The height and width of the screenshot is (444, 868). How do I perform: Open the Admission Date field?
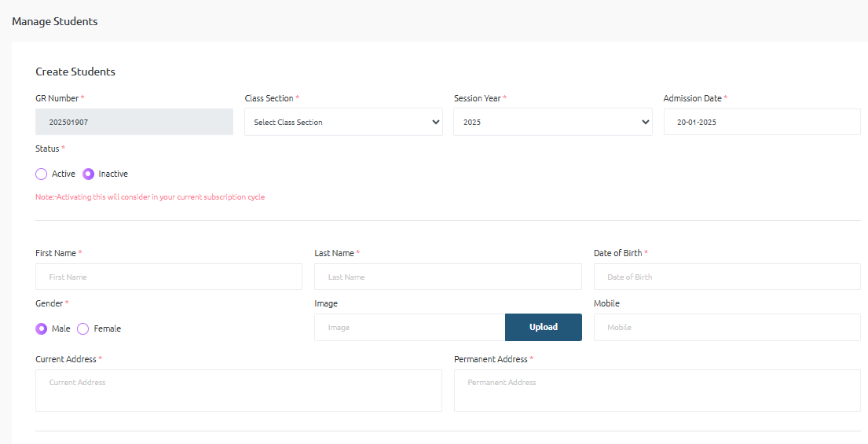761,122
